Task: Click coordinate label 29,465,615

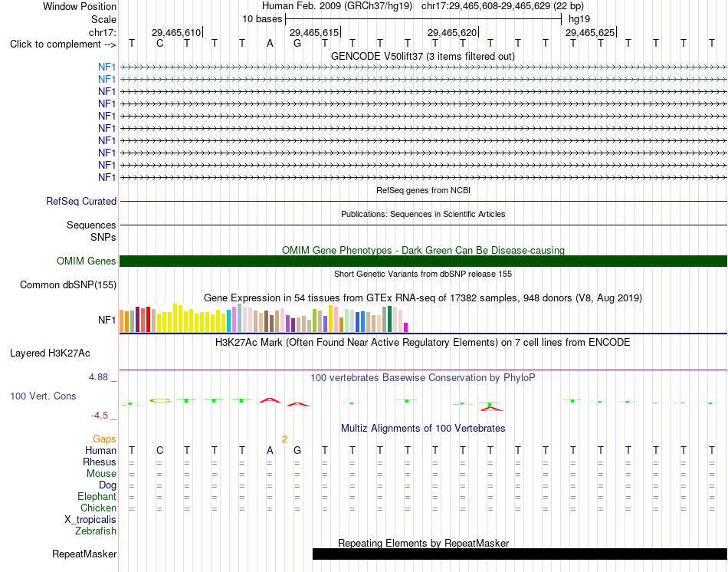Action: pos(314,32)
